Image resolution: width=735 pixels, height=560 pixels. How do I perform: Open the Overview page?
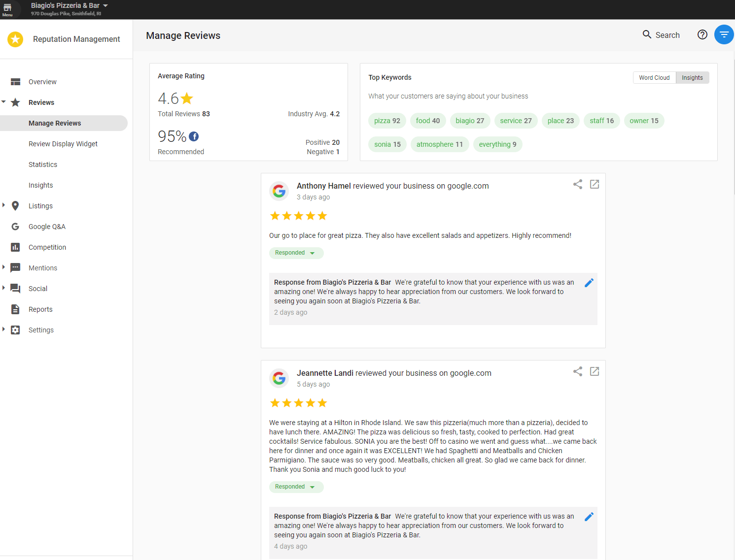pyautogui.click(x=42, y=82)
